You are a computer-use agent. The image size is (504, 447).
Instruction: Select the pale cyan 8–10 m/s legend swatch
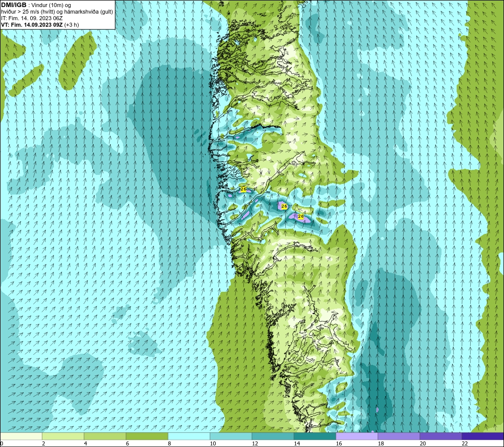click(189, 436)
